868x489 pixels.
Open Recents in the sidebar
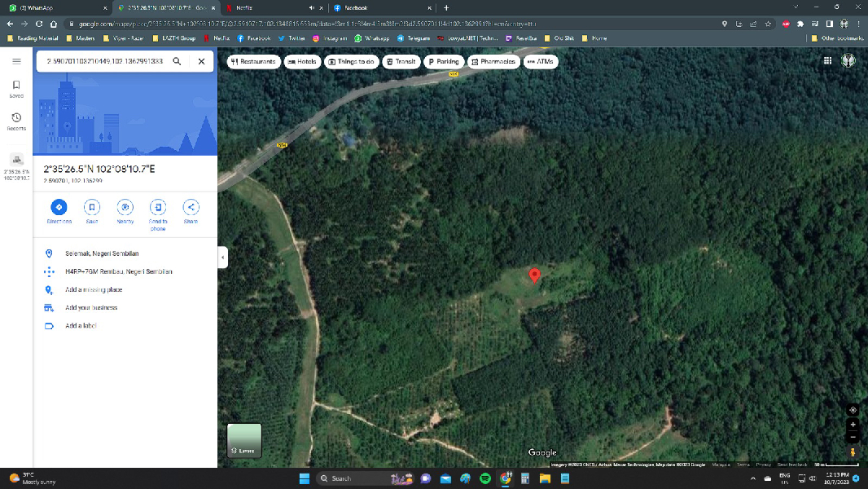coord(16,121)
